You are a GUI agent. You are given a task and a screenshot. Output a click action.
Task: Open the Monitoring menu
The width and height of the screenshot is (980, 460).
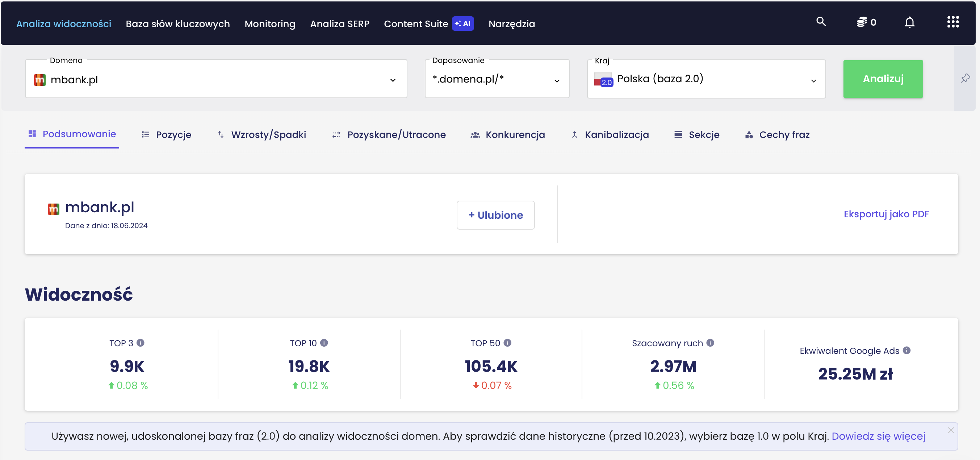coord(270,24)
